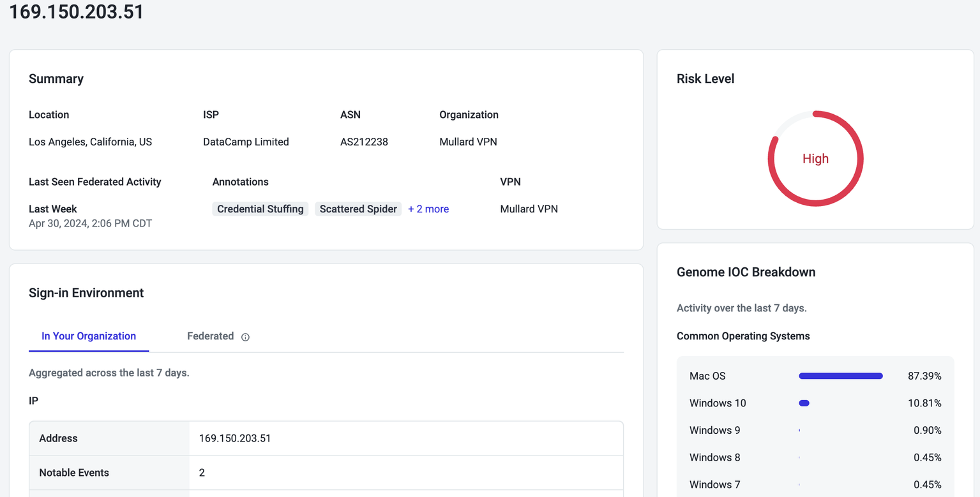The image size is (980, 497).
Task: Click Mullard VPN under the VPN label
Action: 529,209
